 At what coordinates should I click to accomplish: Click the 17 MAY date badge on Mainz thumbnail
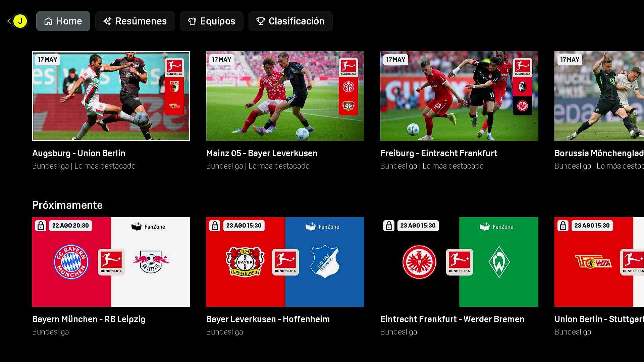222,60
